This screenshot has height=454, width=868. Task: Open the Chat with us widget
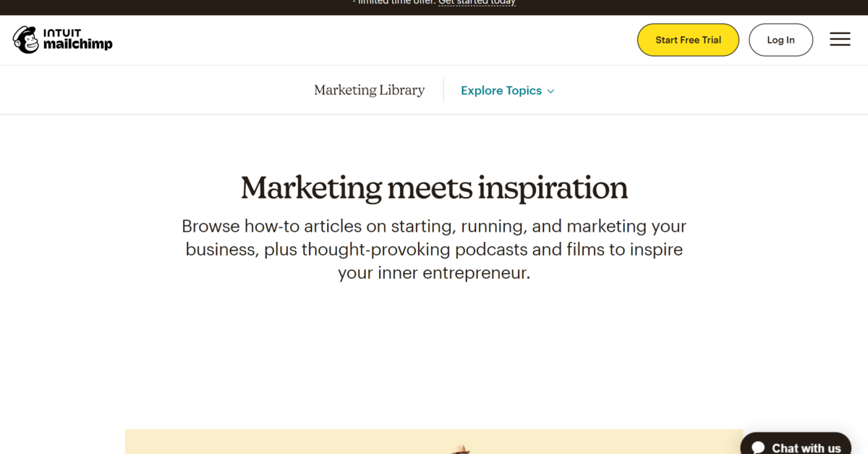pos(796,445)
